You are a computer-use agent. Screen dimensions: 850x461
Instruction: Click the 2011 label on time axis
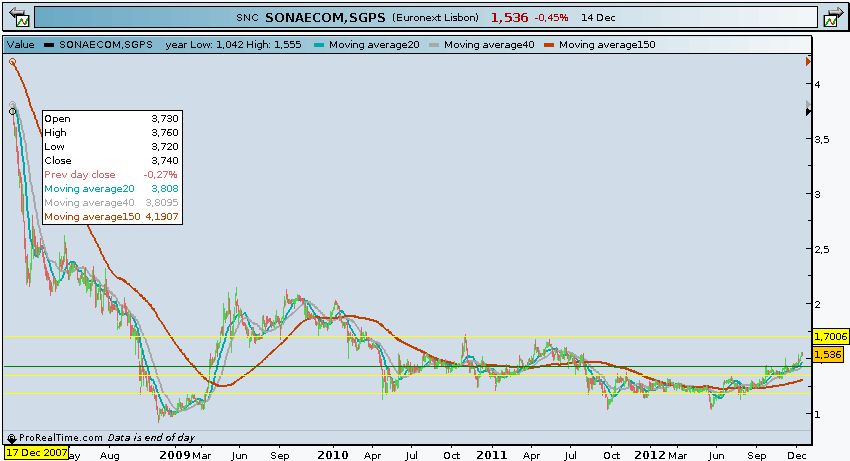[492, 455]
